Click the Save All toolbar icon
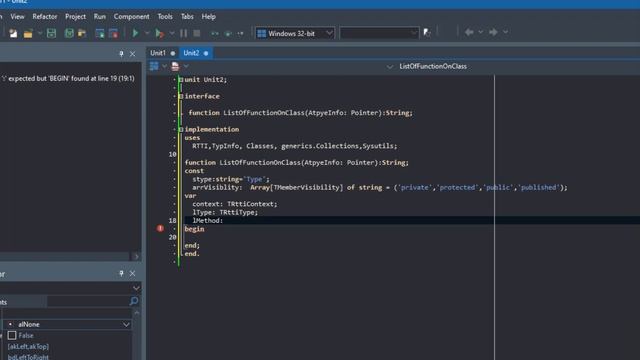Image resolution: width=640 pixels, height=360 pixels. point(69,33)
